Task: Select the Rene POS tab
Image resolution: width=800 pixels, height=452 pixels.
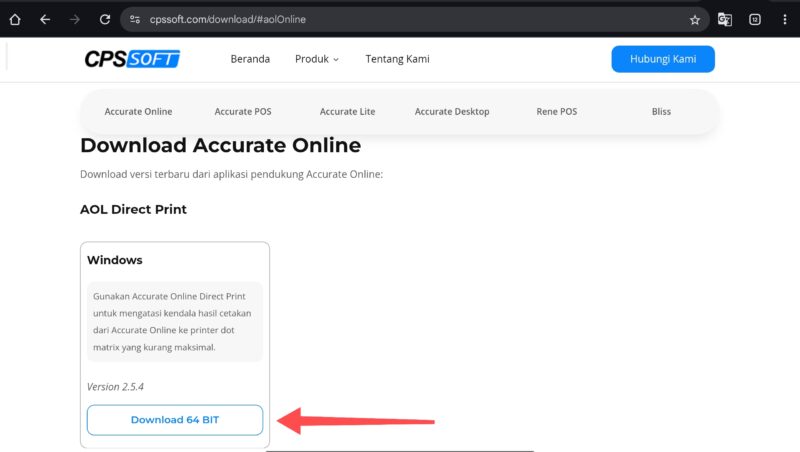Action: [556, 112]
